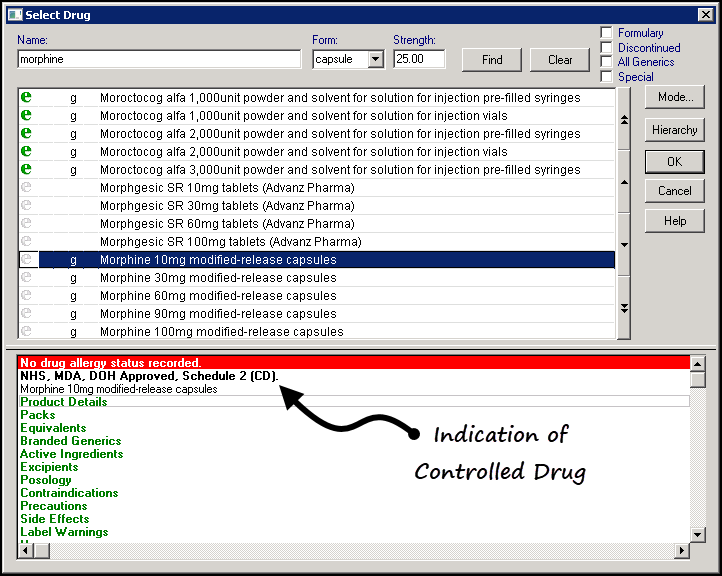Click grey 'e' icon beside Morphine 30mg capsules
This screenshot has height=576, width=722.
pos(27,278)
